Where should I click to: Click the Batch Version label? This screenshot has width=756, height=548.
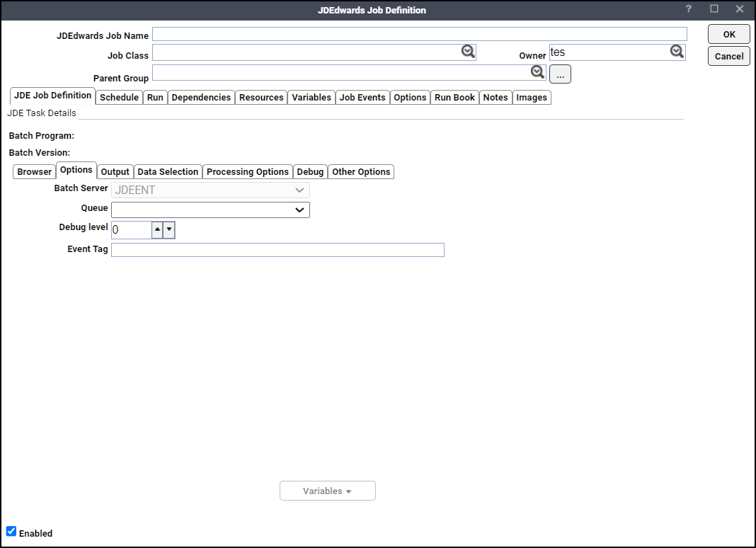[40, 153]
